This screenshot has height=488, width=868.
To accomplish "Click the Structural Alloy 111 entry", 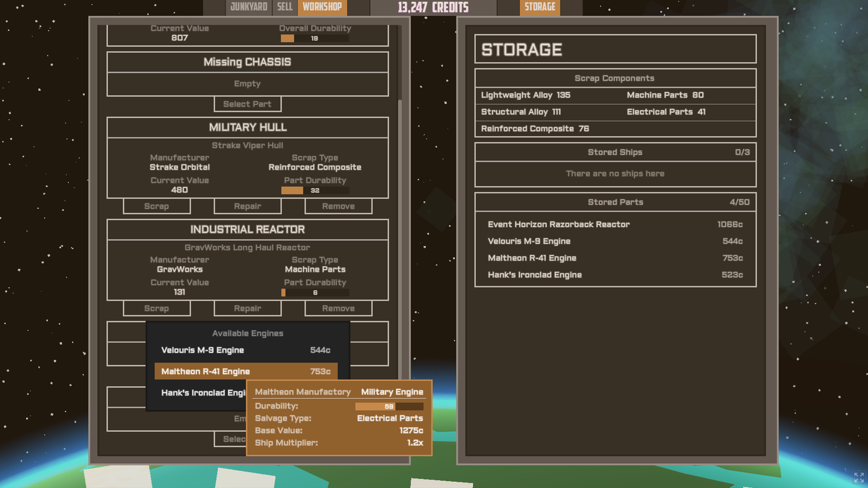I will (521, 112).
